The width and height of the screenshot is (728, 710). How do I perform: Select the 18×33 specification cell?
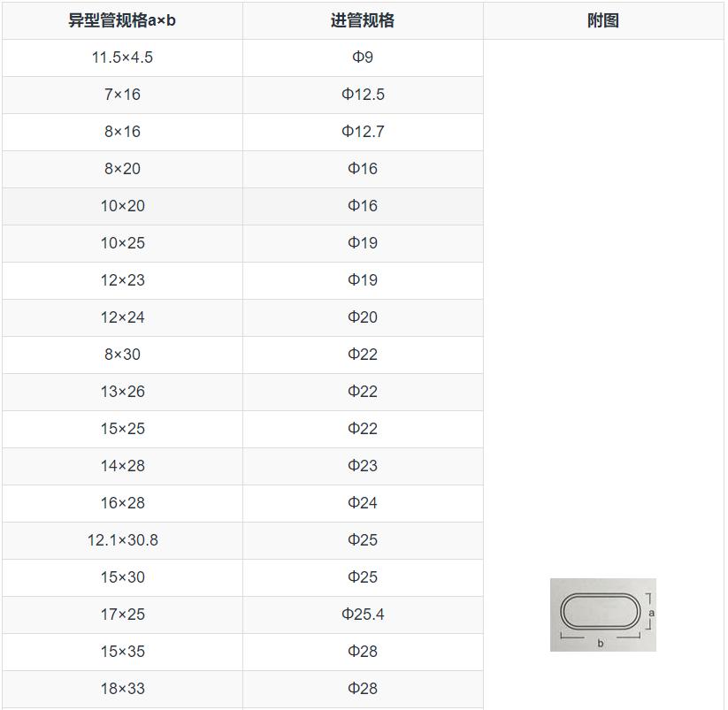coord(122,688)
